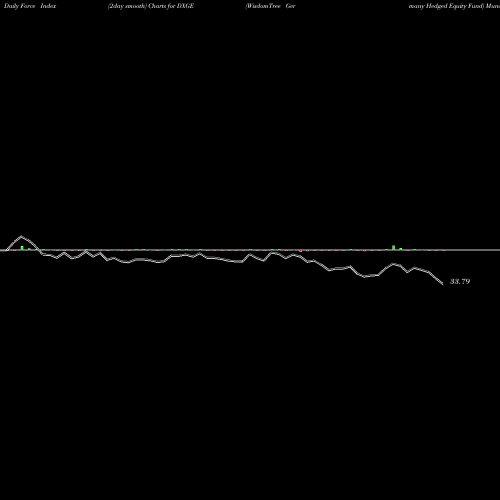
Task: Click the tall green bar near the chart's right end
Action: point(394,248)
